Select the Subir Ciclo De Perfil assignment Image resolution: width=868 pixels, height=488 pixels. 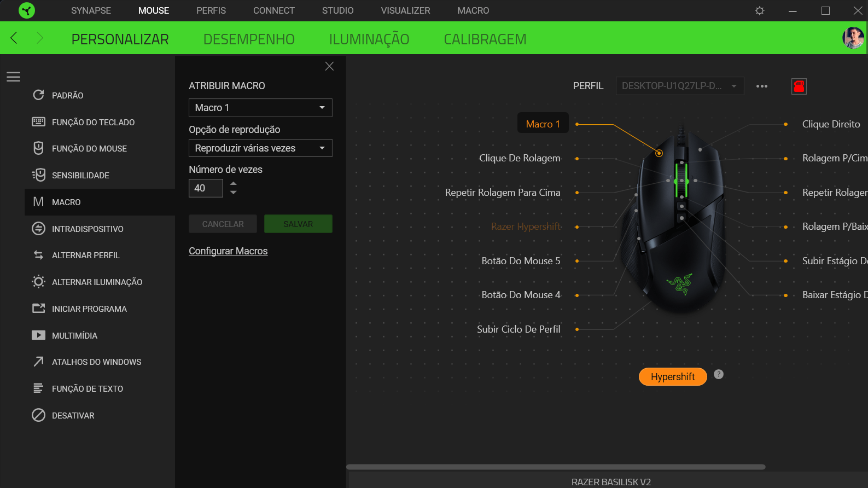[x=519, y=329]
